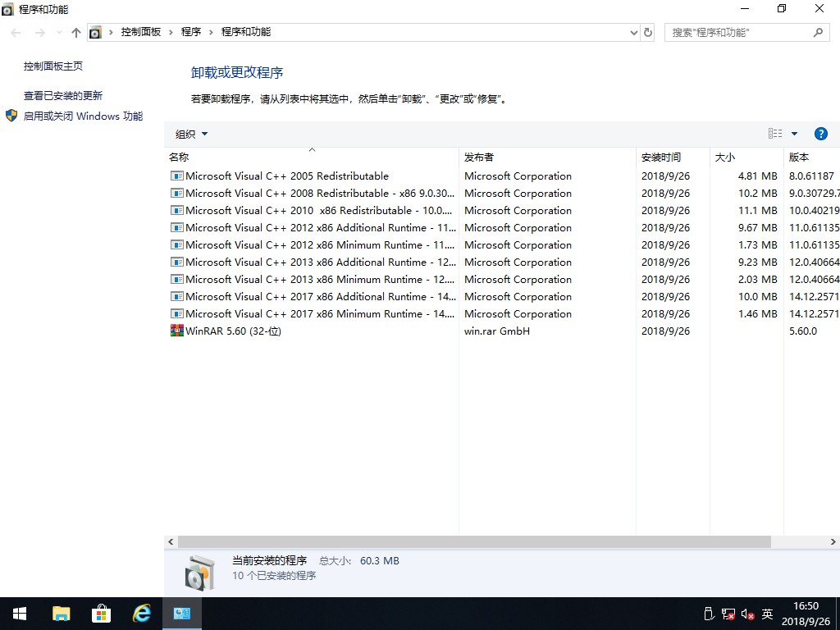Select Visual C++ 2013 x86 Minimum Runtime

pos(320,279)
